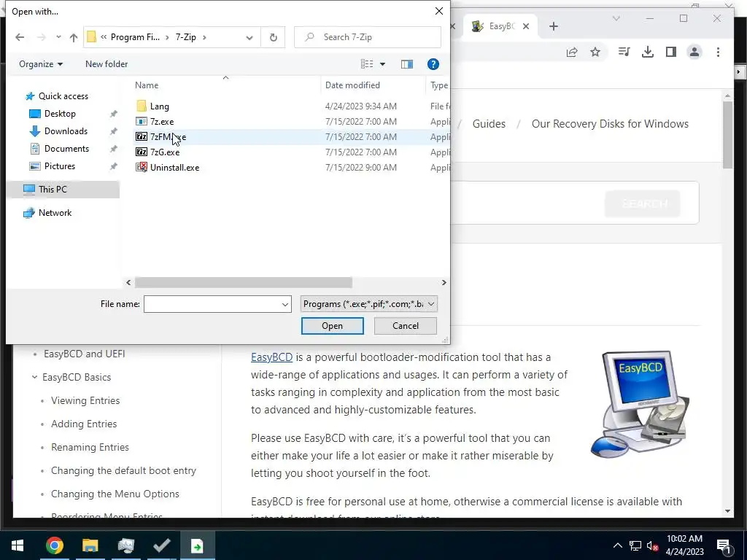Open Chrome's three-dot menu

click(718, 52)
